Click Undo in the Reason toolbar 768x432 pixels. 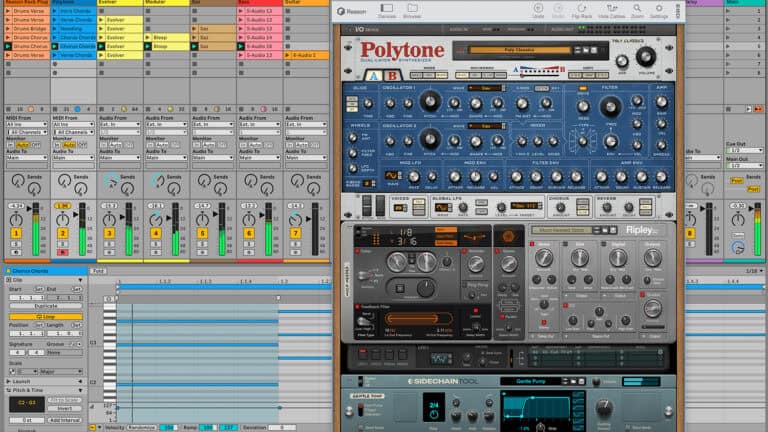tap(538, 11)
